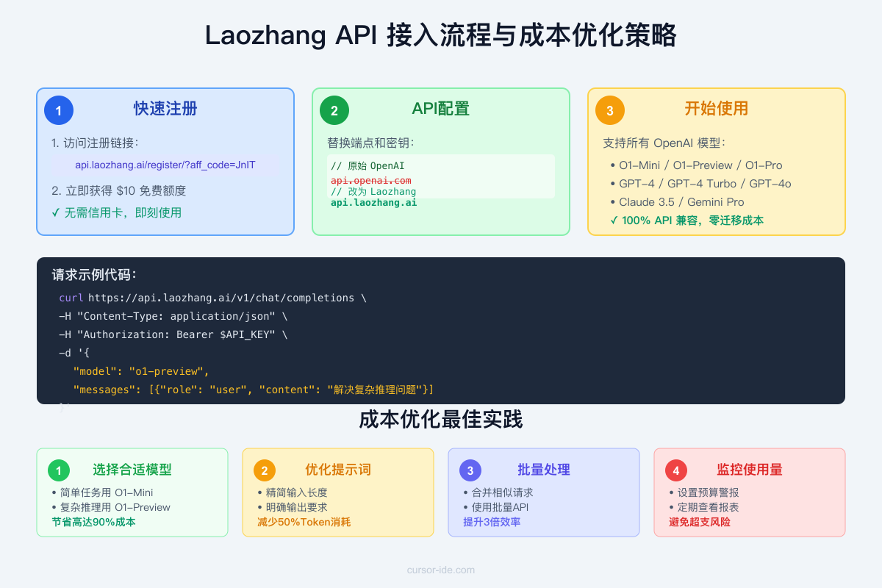Click the green 2 badge beside API配置
Screen dimensions: 882x588
tap(334, 110)
